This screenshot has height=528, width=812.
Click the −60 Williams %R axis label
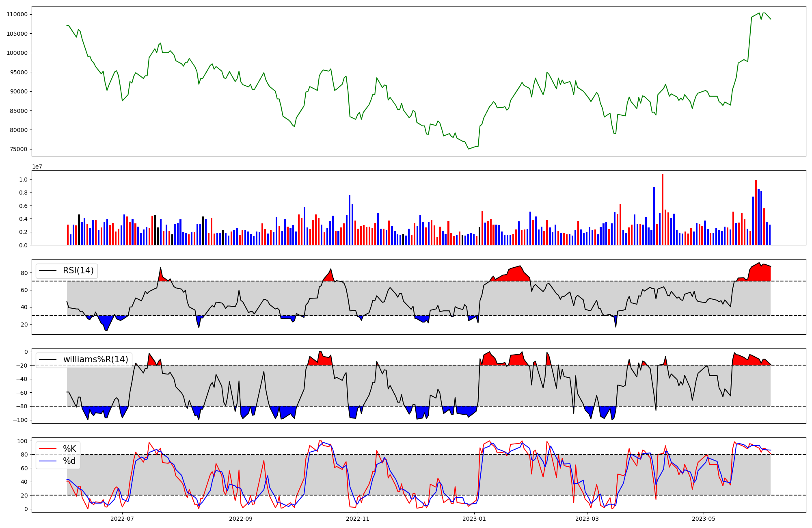(x=21, y=393)
